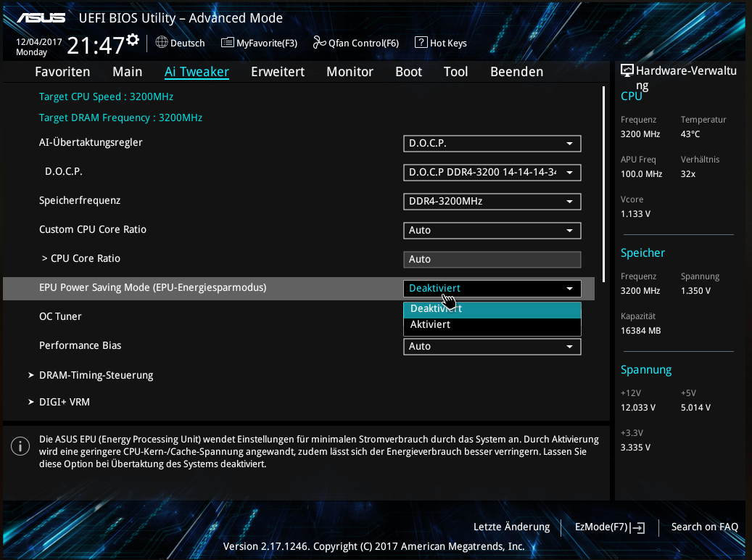Switch to EzMode(F7)

[x=610, y=527]
